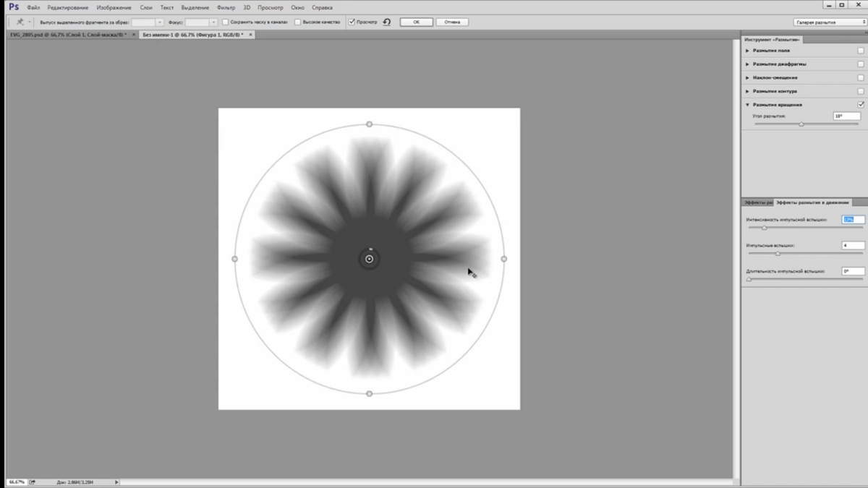The image size is (868, 488).
Task: Click the Отмена button
Action: [x=452, y=22]
